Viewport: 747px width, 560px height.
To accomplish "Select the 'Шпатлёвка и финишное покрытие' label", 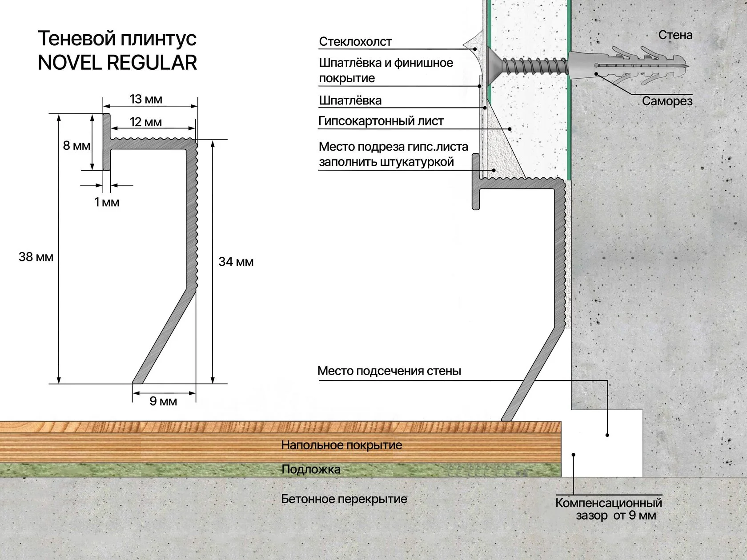I will 386,70.
